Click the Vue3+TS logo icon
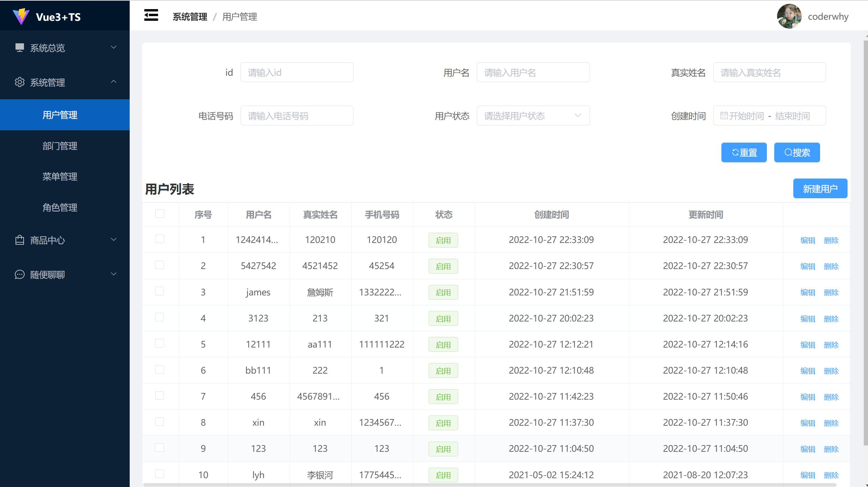This screenshot has width=868, height=487. coord(21,16)
